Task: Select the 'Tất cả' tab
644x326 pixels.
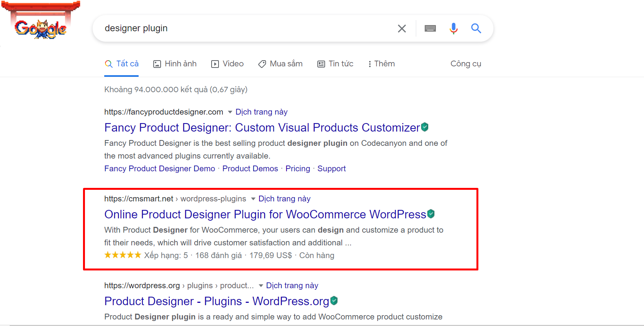Action: click(x=122, y=64)
